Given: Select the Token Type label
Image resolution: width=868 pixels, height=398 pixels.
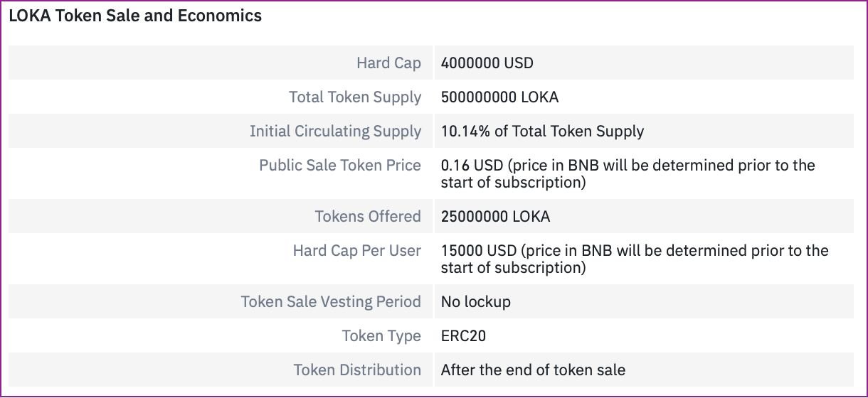Looking at the screenshot, I should (x=381, y=335).
